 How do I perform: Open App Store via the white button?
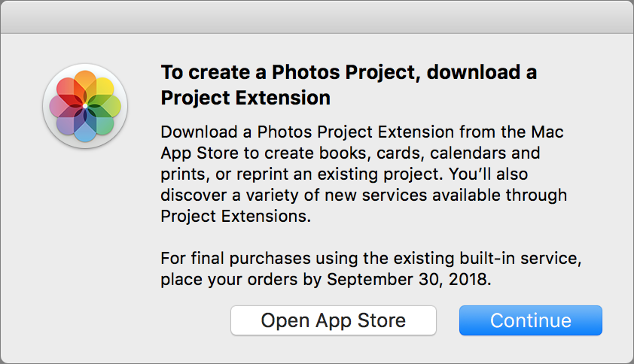pyautogui.click(x=333, y=320)
